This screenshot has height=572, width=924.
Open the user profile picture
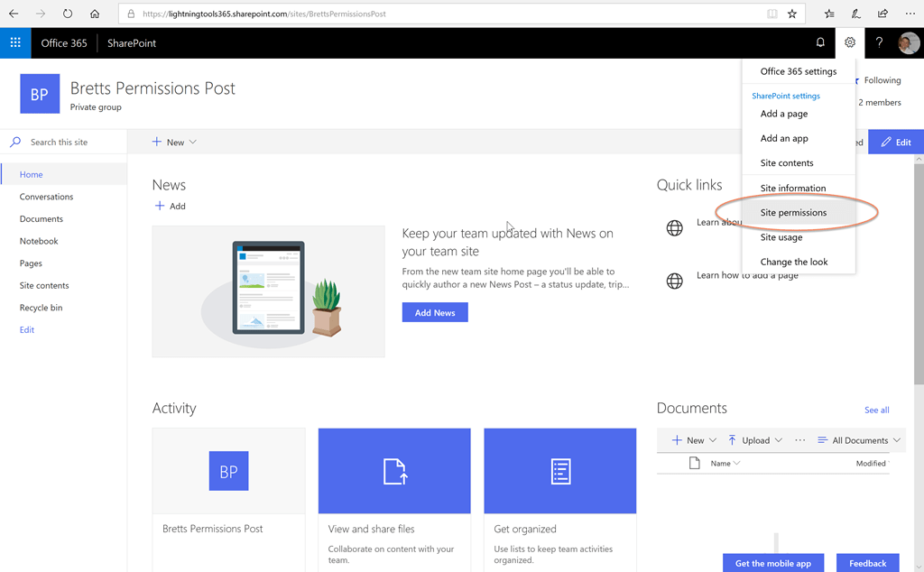click(909, 43)
